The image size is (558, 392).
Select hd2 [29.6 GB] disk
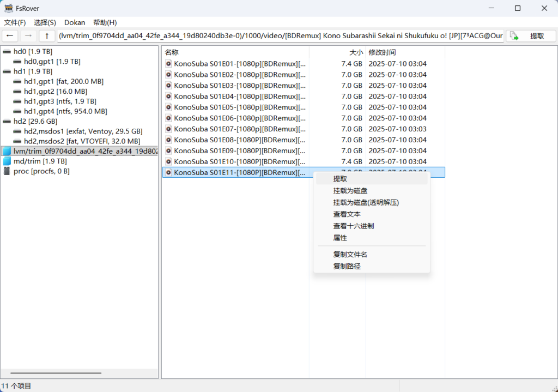pos(35,122)
